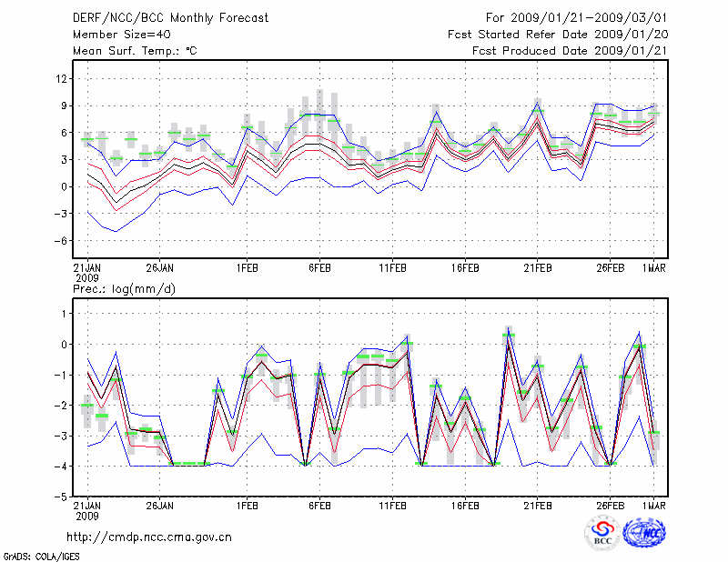Open the cmdp.ncc.cma.gov.cn URL link
The height and width of the screenshot is (562, 728).
pyautogui.click(x=149, y=537)
